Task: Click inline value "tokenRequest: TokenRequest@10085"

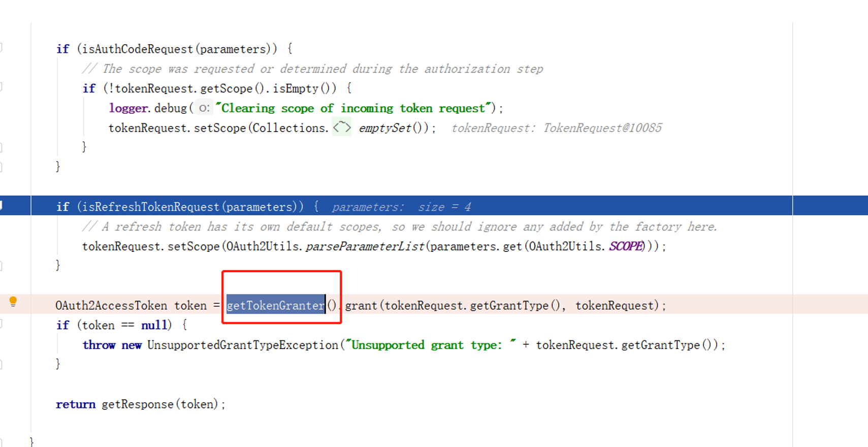Action: [557, 127]
